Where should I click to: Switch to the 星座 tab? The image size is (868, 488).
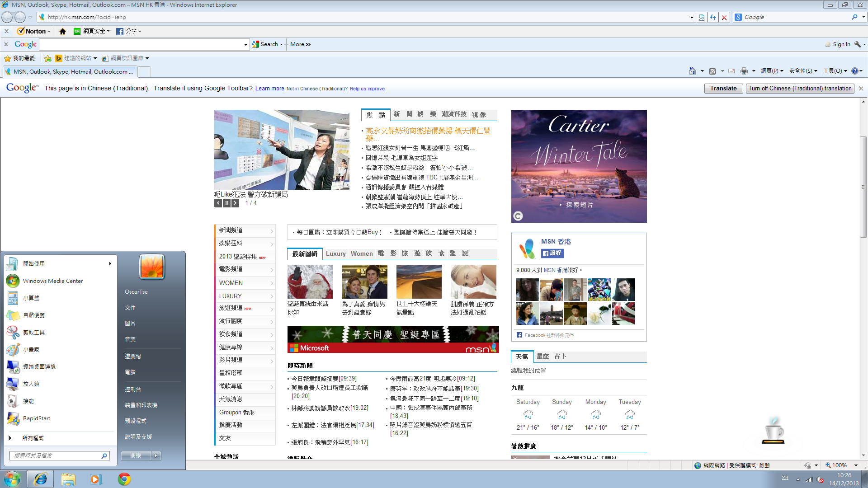[x=542, y=357]
